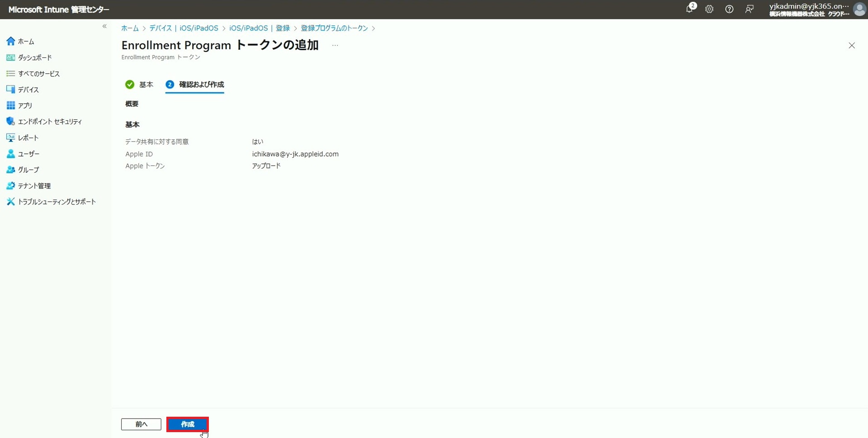
Task: Select the 確認および作成 step tab
Action: coord(195,85)
